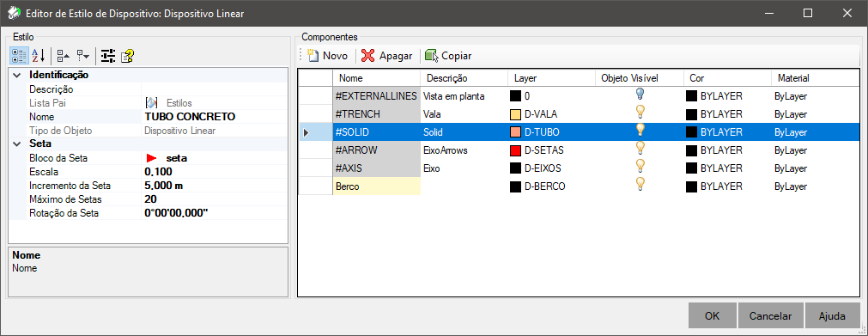Toggle visibility bulb for #TRENCH
The height and width of the screenshot is (336, 868).
coord(640,112)
